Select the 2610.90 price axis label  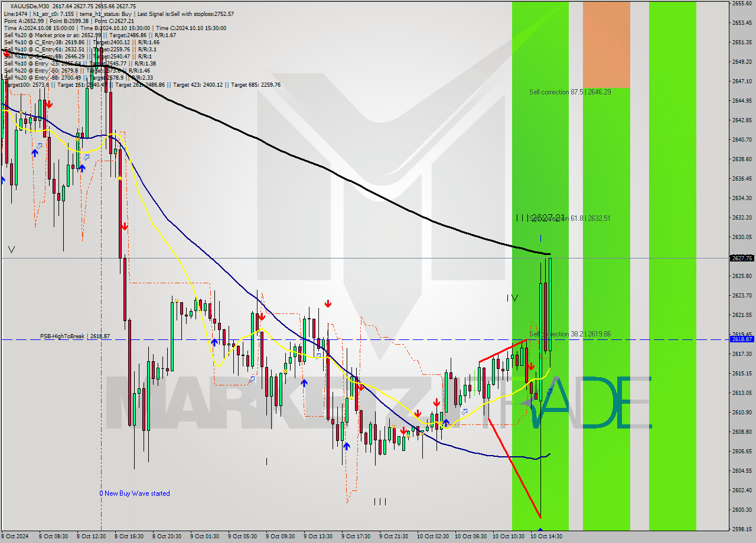(x=742, y=412)
